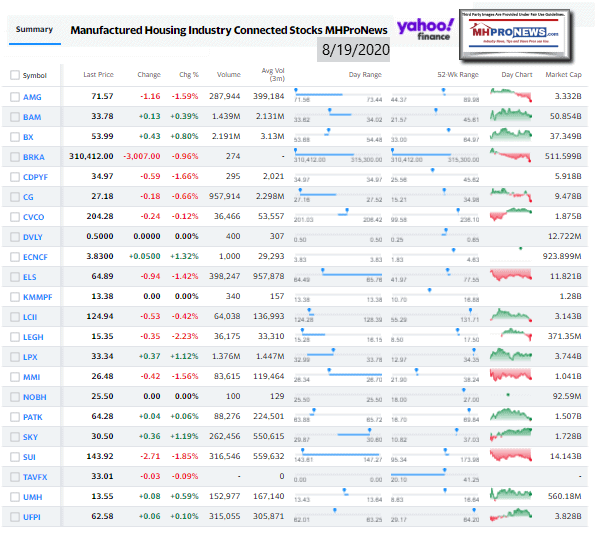Check the ELS row checkbox

[x=15, y=277]
